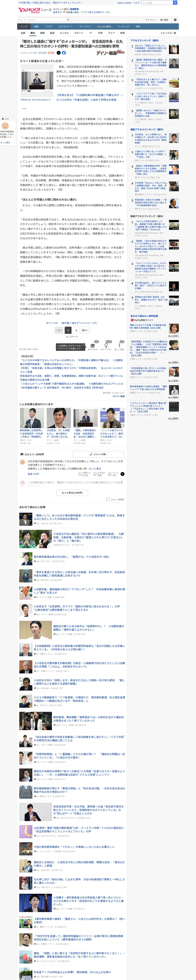Click the ログイン link in the header
Screen dimensions: 196x980
(57, 12)
